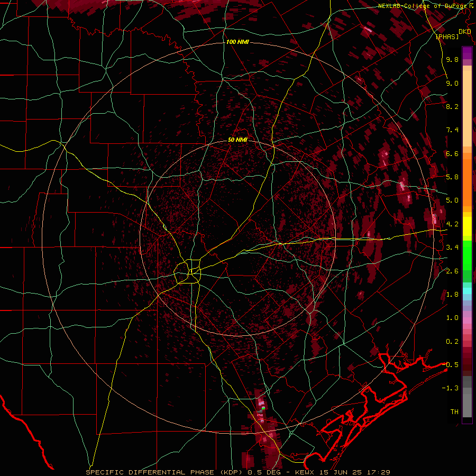Click the 1.0 legend scale value
Screen dimensions: 476x476
click(452, 318)
